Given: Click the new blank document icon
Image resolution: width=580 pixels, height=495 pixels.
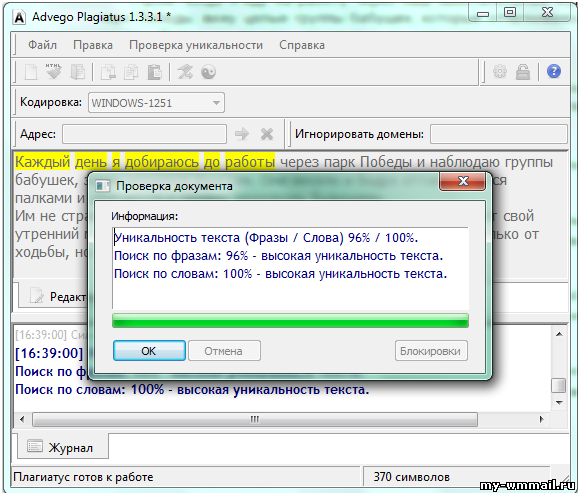Looking at the screenshot, I should (31, 72).
